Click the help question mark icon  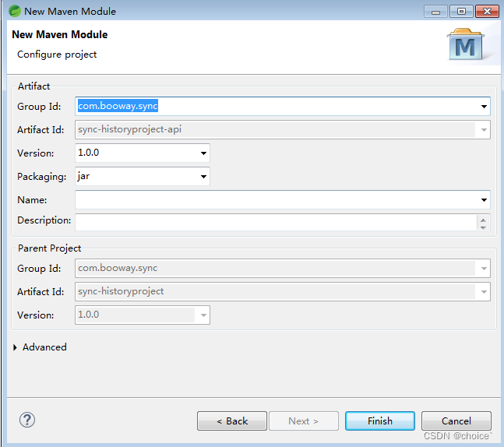point(27,420)
